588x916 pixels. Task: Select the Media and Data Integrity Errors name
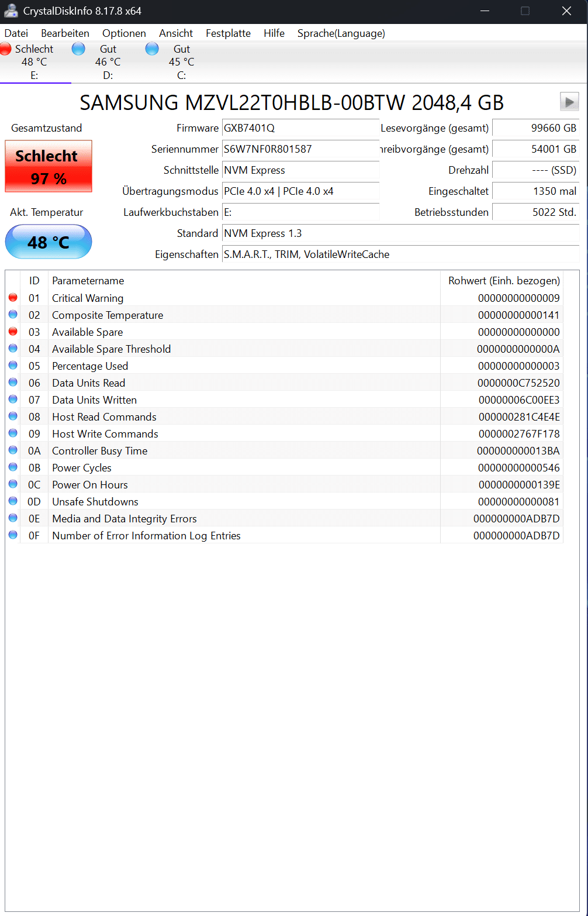pos(124,519)
